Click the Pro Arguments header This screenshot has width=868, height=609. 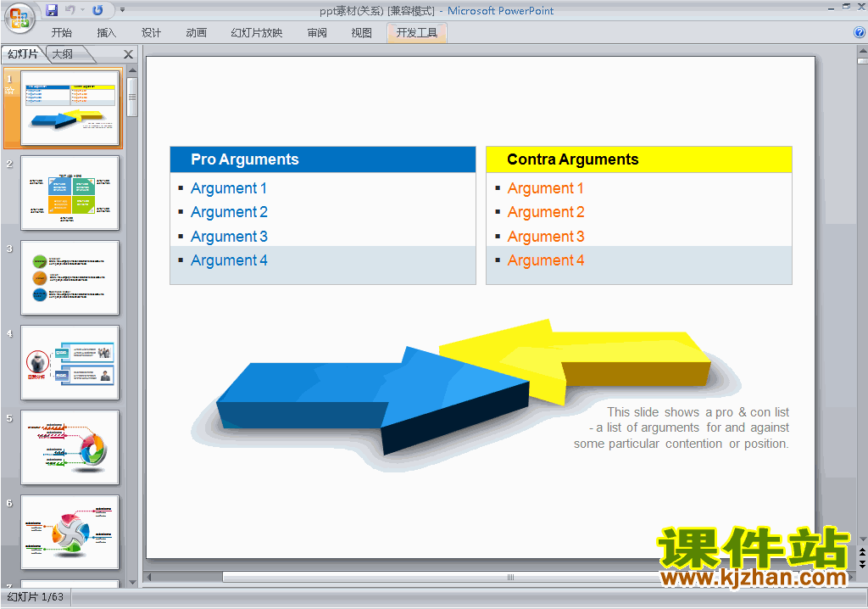(323, 159)
